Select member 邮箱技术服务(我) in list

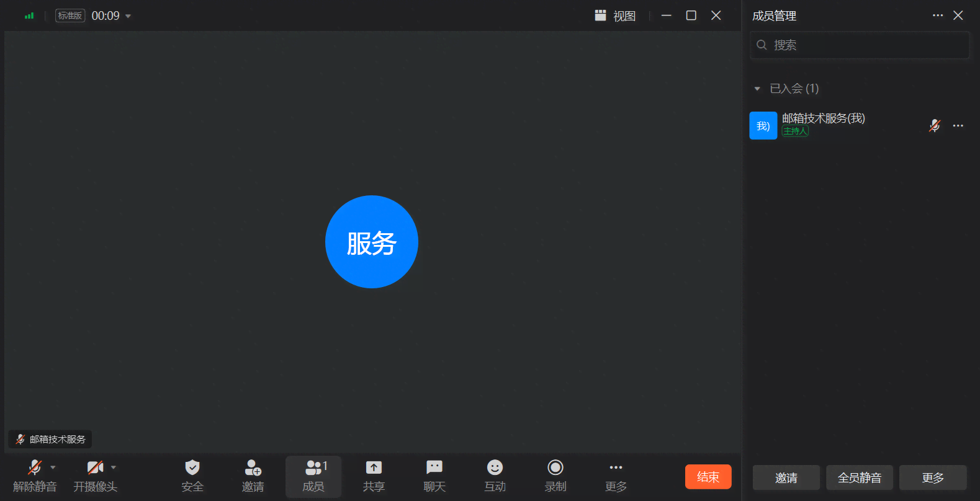coord(860,126)
